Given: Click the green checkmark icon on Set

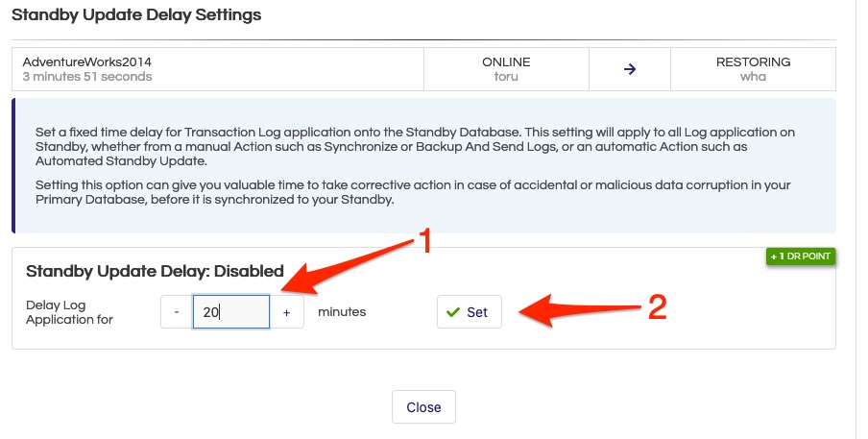Looking at the screenshot, I should pyautogui.click(x=453, y=312).
